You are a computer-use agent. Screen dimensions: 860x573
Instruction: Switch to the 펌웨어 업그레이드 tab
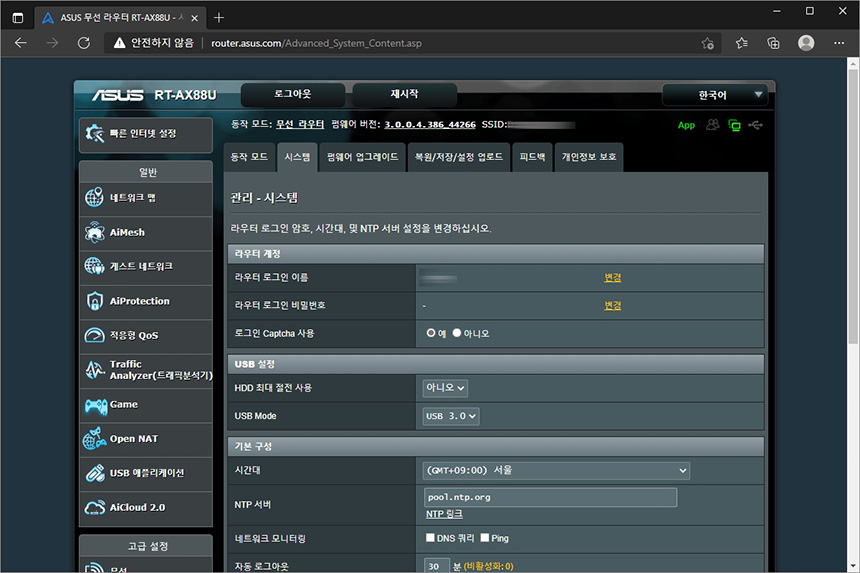click(x=363, y=157)
